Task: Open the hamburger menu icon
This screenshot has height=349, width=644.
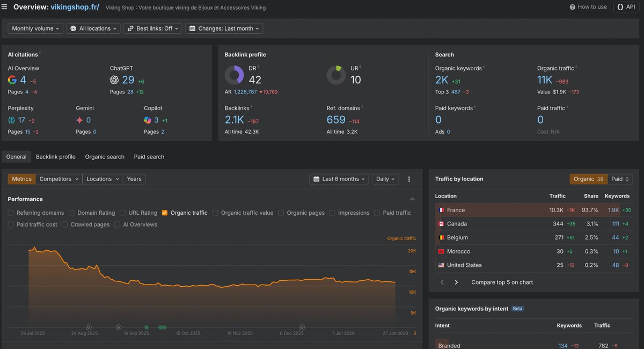Action: coord(5,7)
